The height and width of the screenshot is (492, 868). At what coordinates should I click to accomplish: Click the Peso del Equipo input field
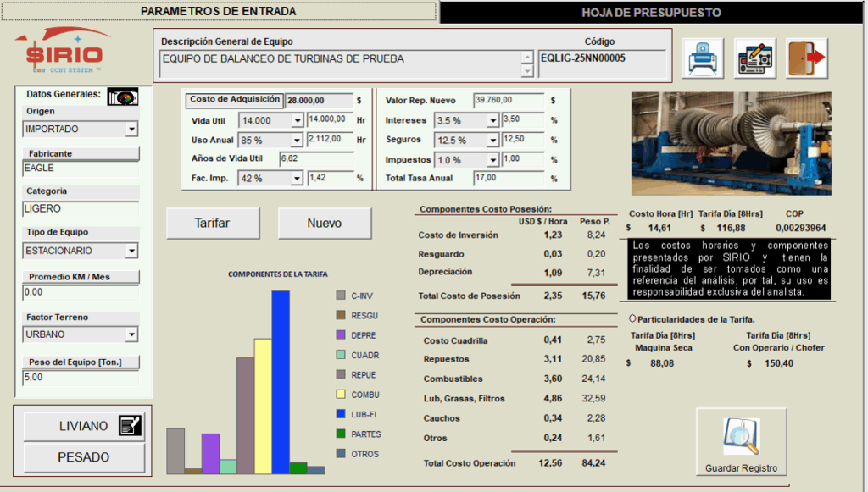click(81, 377)
